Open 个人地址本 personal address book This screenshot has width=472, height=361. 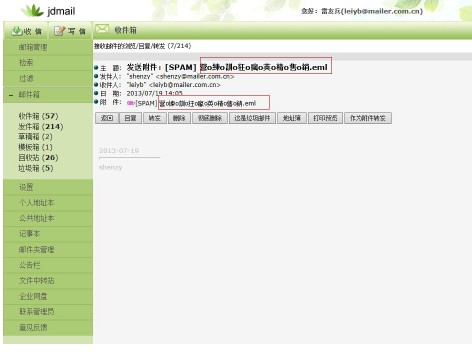coord(36,203)
